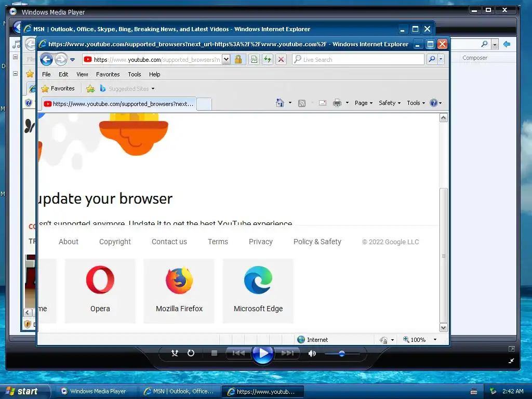Click the Forward arrow in YouTube IE window
This screenshot has height=399, width=532.
pyautogui.click(x=61, y=60)
